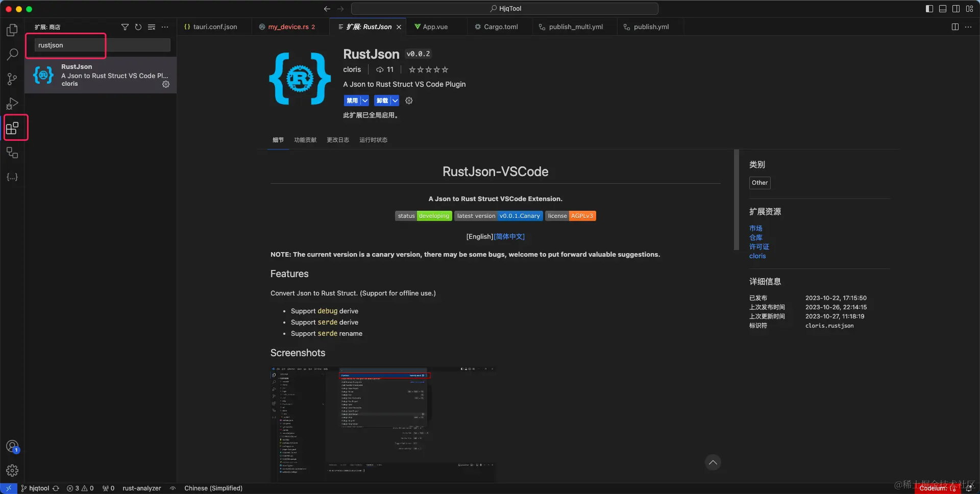This screenshot has height=494, width=980.
Task: Go back using the navigation arrow
Action: click(327, 9)
